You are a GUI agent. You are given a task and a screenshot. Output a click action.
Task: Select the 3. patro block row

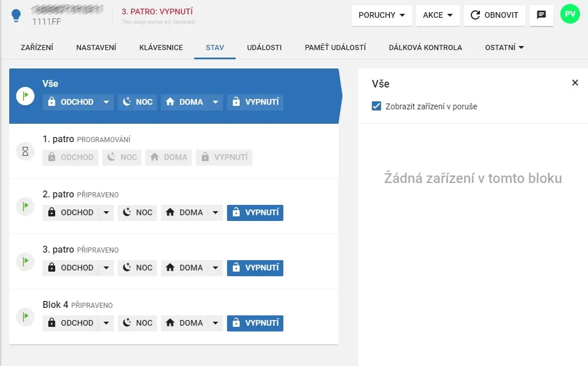172,250
